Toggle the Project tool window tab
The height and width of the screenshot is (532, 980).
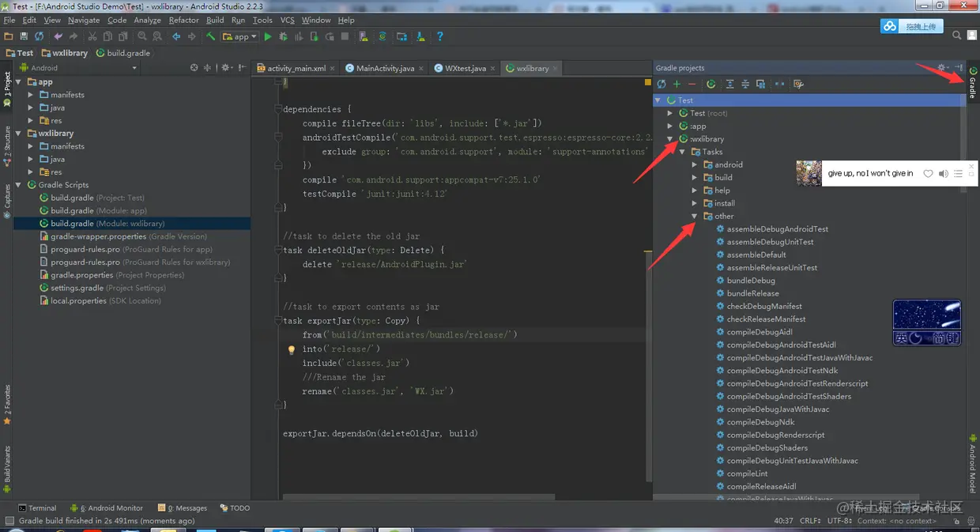click(7, 89)
